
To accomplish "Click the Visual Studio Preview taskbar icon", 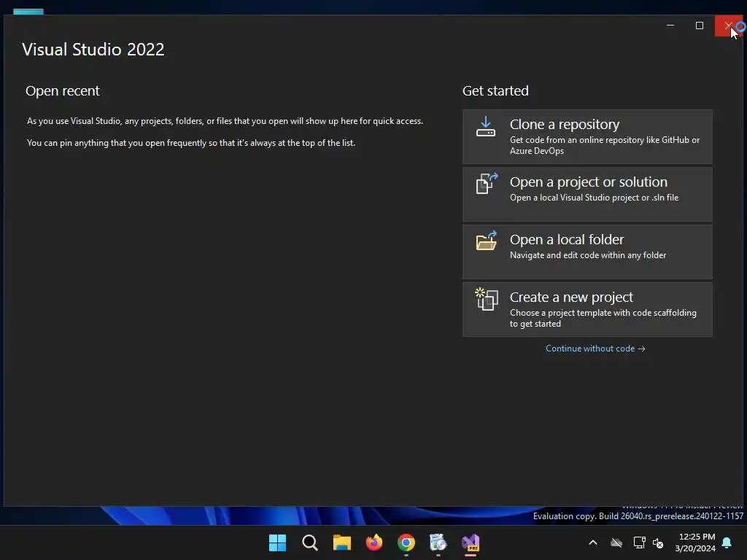I will [471, 542].
